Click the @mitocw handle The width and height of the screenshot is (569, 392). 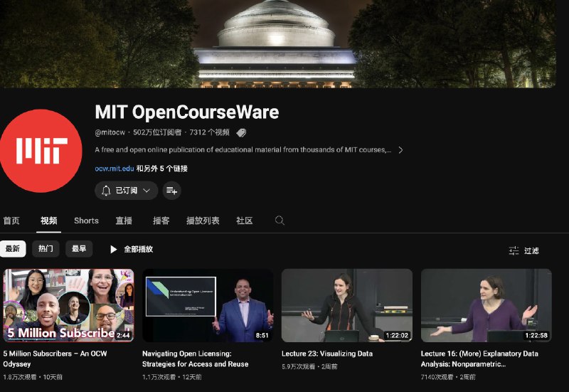coord(110,132)
